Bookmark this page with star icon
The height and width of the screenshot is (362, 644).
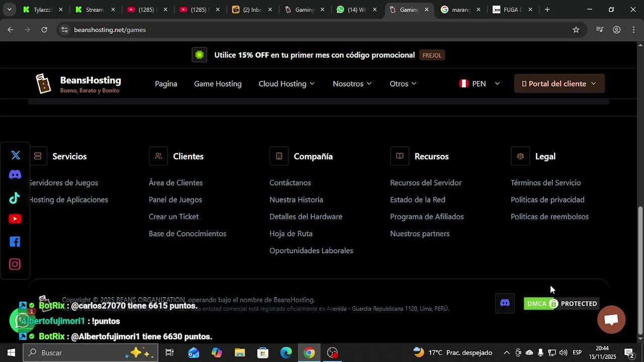tap(576, 30)
